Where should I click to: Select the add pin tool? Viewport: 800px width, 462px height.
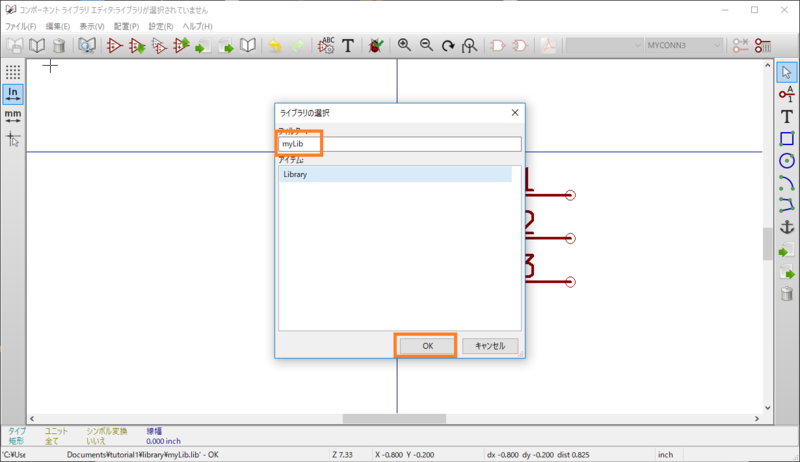787,94
